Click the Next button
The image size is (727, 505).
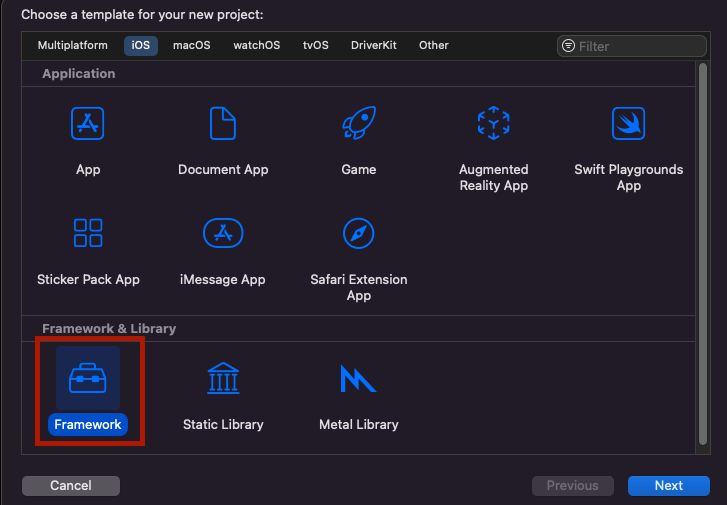coord(669,486)
